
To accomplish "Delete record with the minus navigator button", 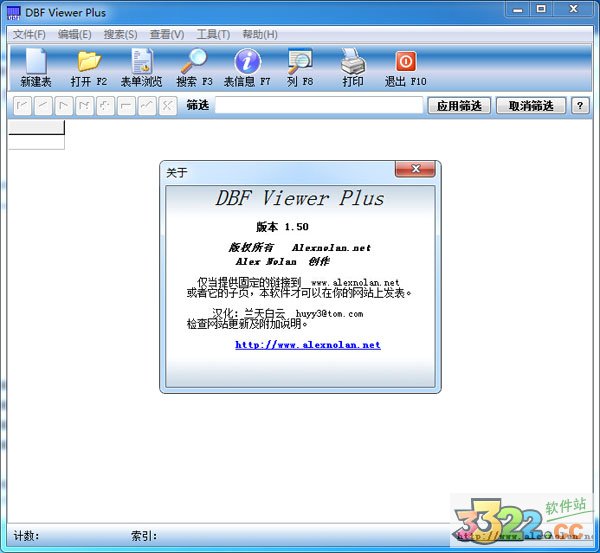I will (x=126, y=106).
